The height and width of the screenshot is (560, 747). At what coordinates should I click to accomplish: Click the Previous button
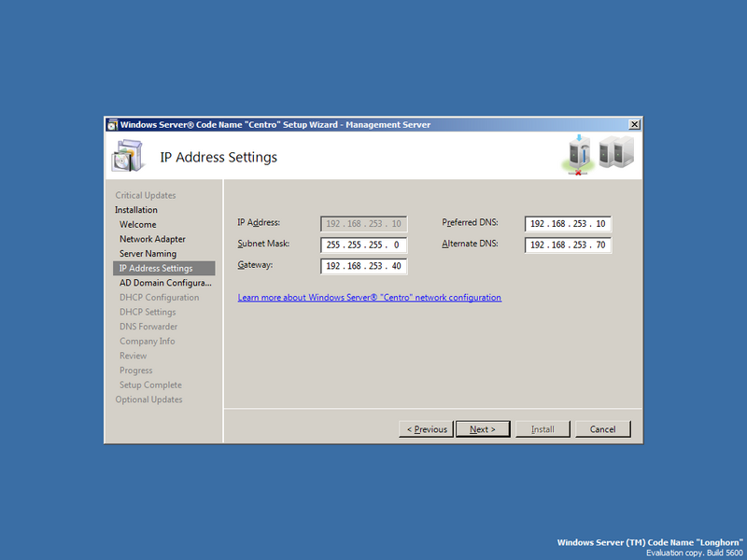point(426,428)
